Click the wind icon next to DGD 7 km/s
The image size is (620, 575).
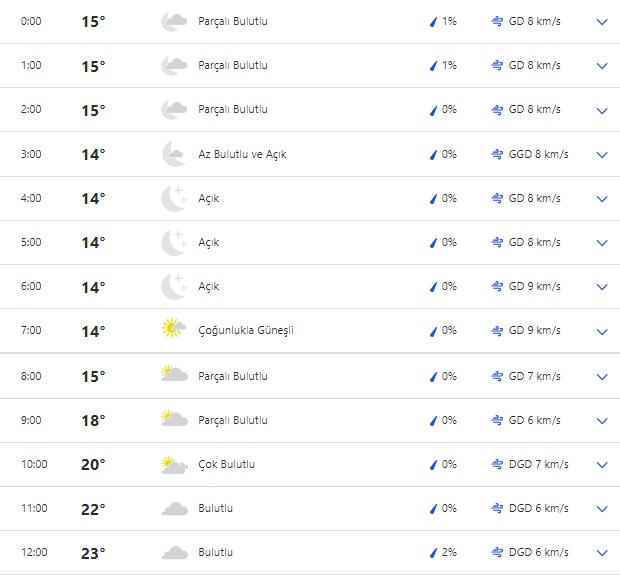click(x=497, y=465)
